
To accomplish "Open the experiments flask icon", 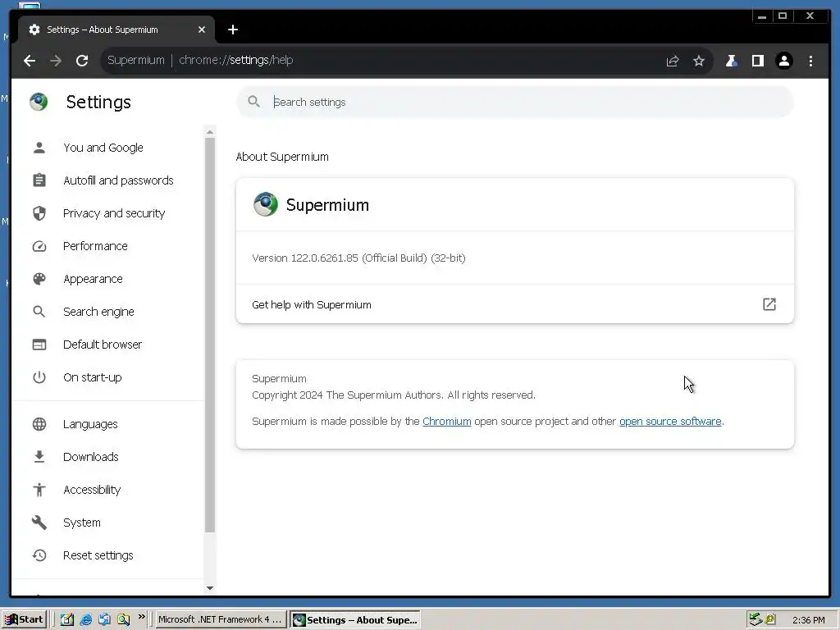I will pos(731,61).
